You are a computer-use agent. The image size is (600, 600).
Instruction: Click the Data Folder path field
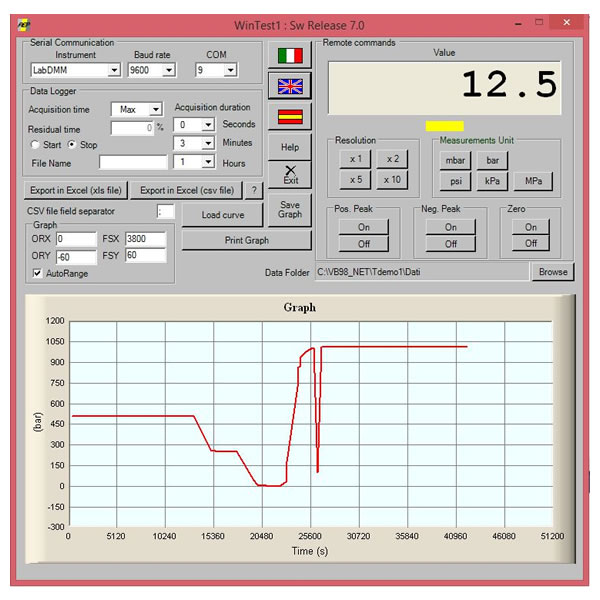pyautogui.click(x=422, y=272)
